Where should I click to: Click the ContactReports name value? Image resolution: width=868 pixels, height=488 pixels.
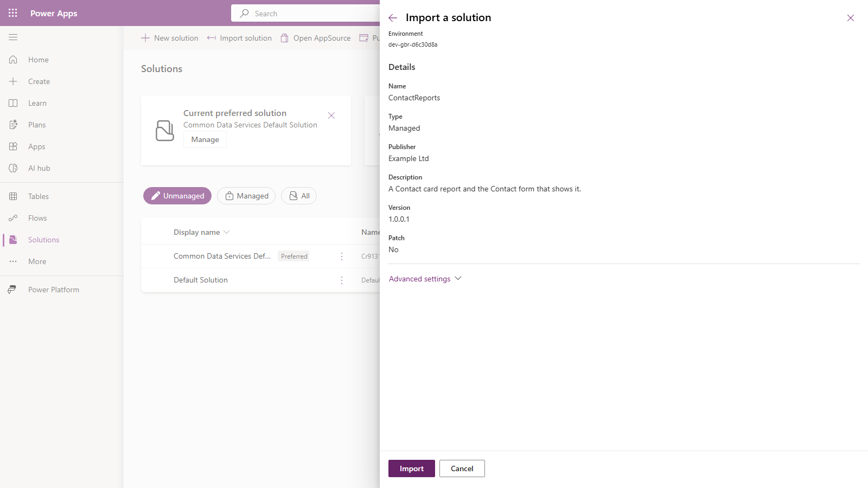414,98
